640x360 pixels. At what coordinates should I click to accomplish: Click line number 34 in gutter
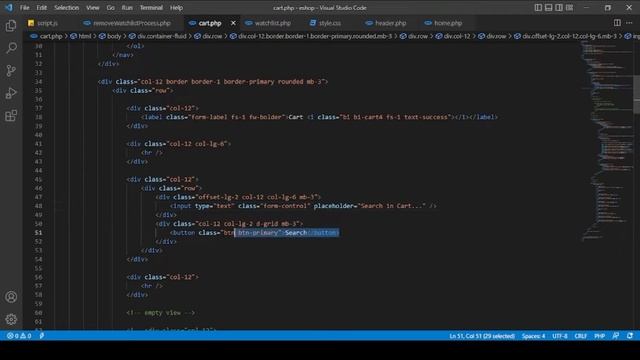coord(38,82)
